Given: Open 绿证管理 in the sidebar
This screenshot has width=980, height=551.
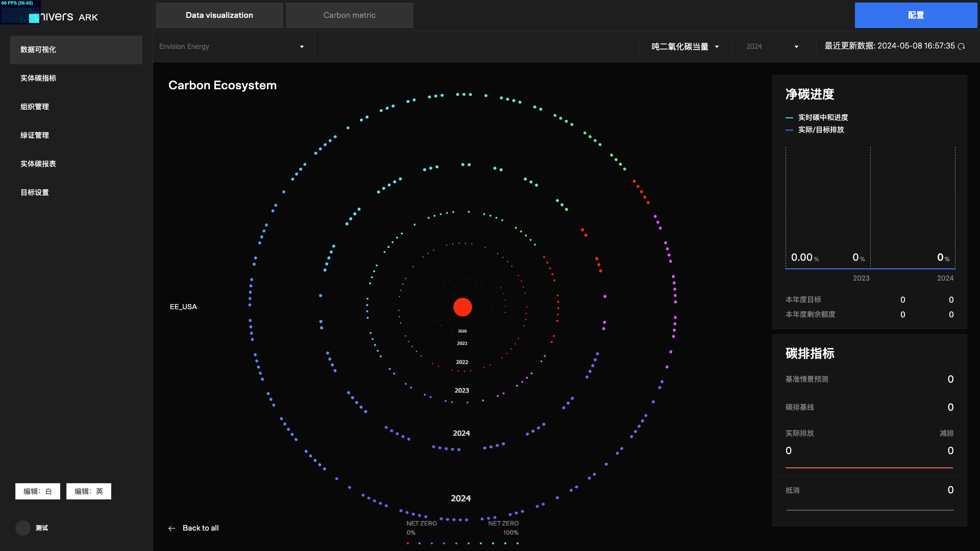Looking at the screenshot, I should tap(35, 135).
